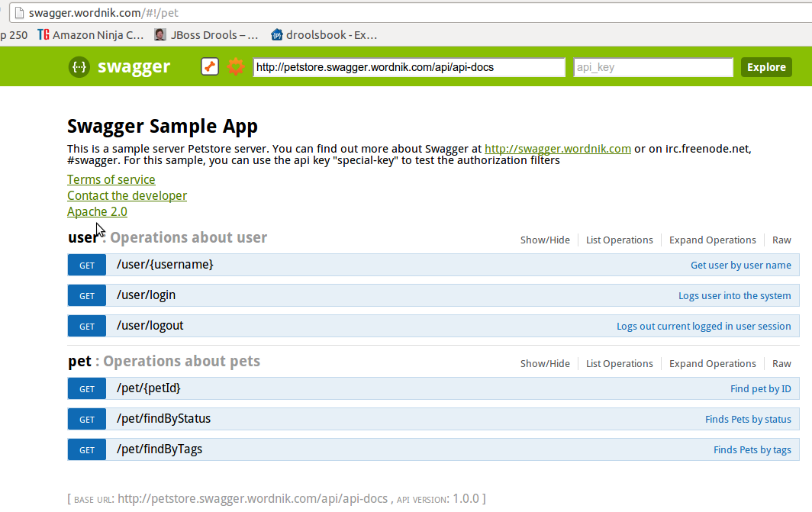Click Expand Operations for pet

713,364
